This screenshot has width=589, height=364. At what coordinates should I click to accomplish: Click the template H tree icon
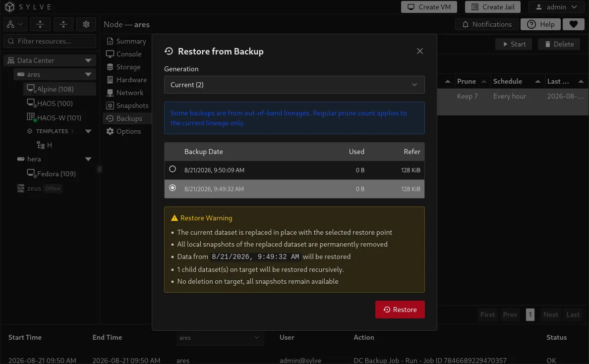tap(41, 145)
